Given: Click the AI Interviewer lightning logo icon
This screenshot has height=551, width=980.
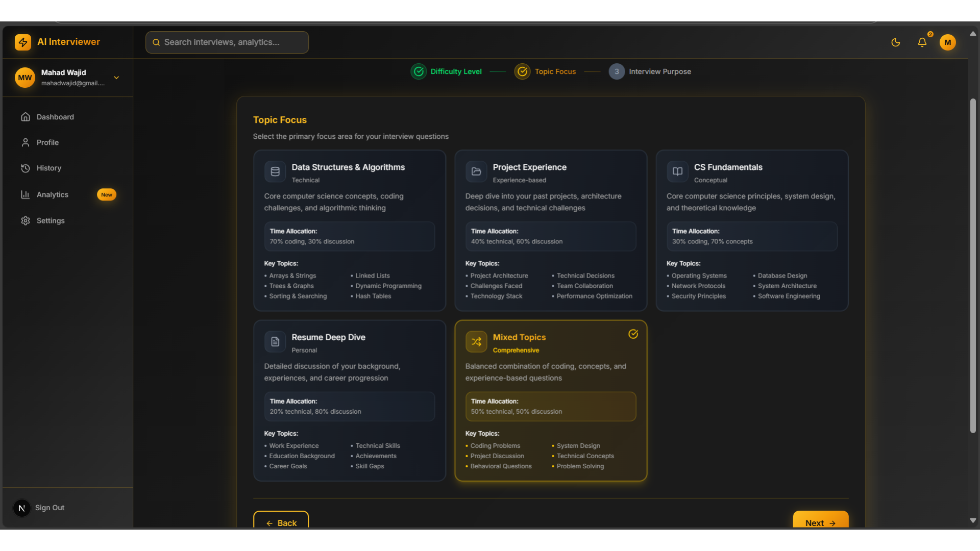Looking at the screenshot, I should pos(23,42).
